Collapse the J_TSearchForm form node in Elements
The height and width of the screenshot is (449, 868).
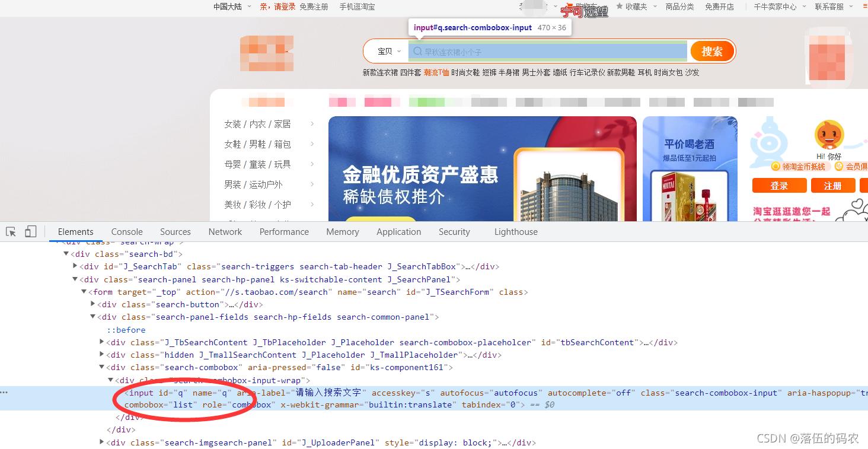84,291
